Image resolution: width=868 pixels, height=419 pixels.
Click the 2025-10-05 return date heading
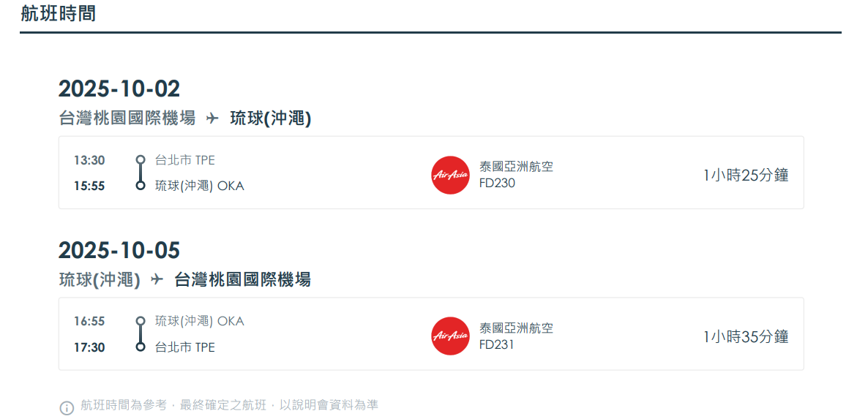click(x=119, y=250)
